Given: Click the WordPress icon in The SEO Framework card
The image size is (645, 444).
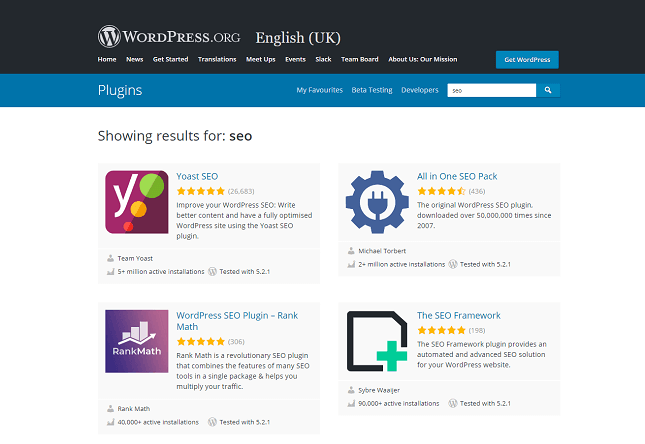Looking at the screenshot, I should click(x=453, y=403).
